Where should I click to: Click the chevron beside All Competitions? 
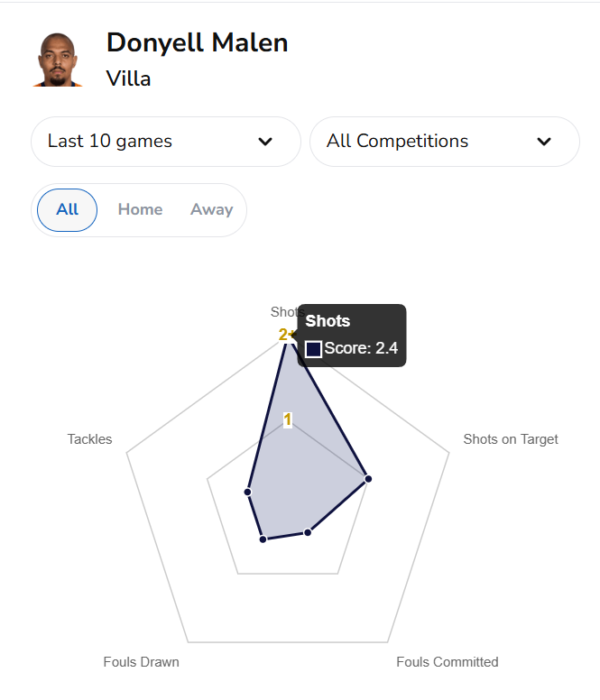click(x=544, y=142)
